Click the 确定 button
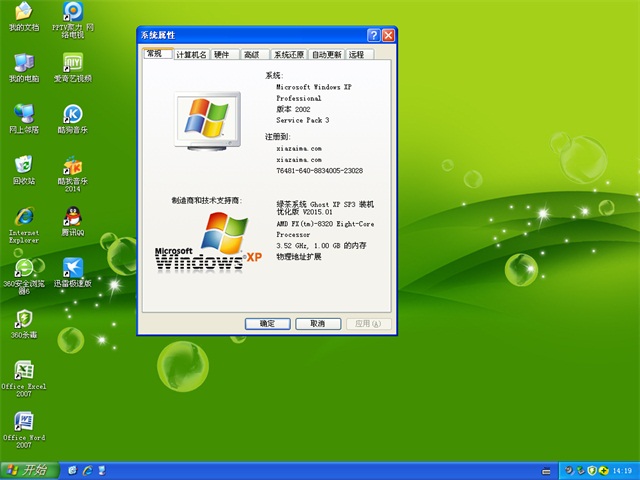640x480 pixels. point(267,323)
